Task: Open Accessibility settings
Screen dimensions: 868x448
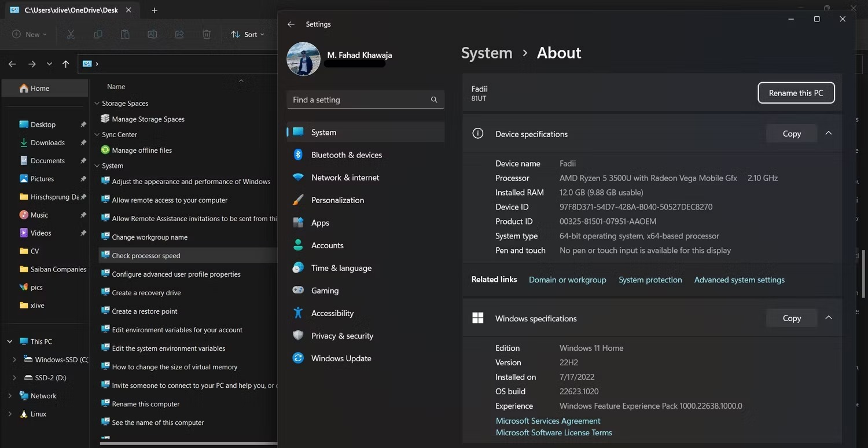Action: point(366,313)
